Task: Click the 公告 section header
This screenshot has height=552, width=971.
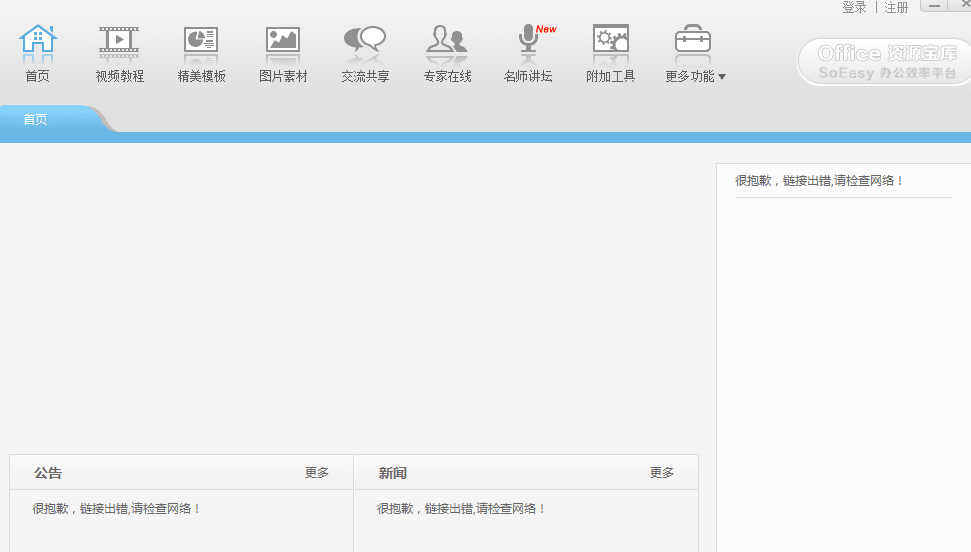Action: pyautogui.click(x=48, y=473)
